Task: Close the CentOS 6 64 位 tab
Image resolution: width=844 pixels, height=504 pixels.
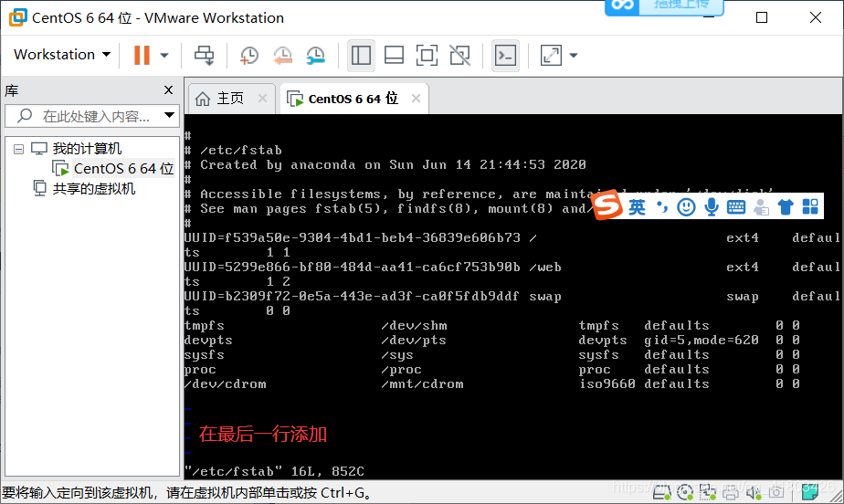Action: [x=417, y=99]
